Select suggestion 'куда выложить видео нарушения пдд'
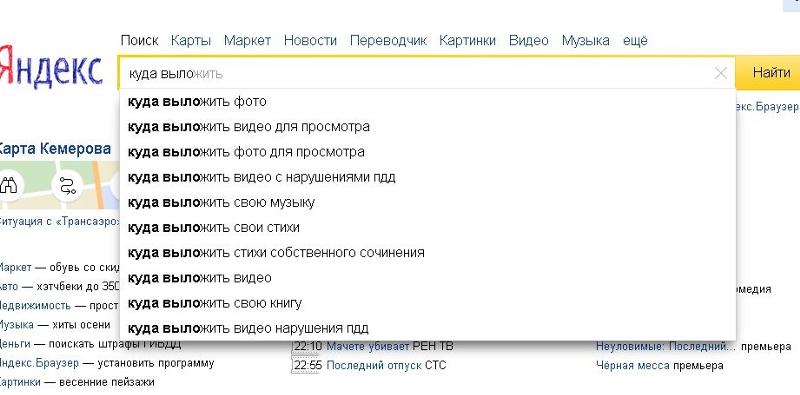Viewport: 800px width, 395px height. click(428, 328)
